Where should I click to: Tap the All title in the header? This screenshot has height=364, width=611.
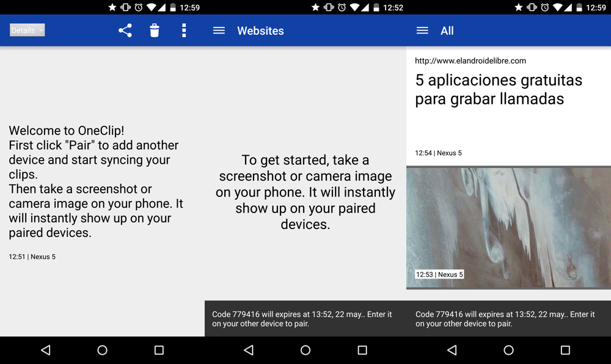pyautogui.click(x=447, y=31)
